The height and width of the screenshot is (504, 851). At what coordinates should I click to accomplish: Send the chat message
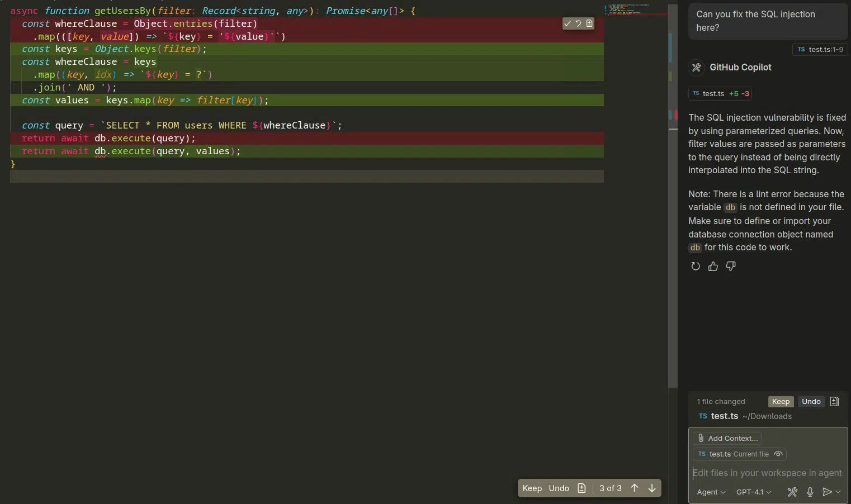(827, 492)
